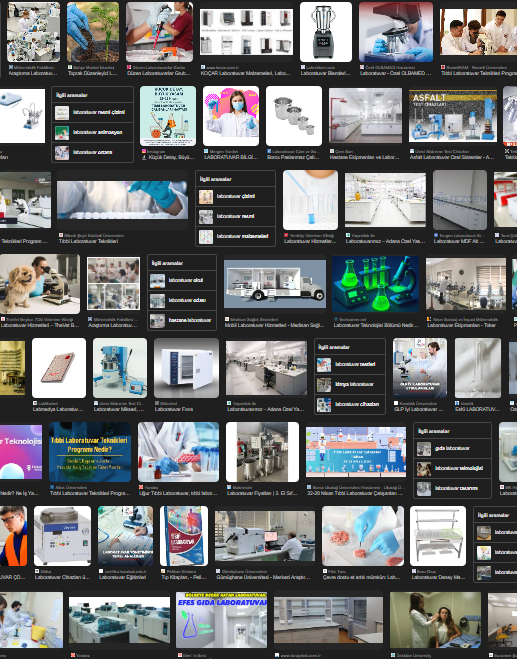Viewport: 517px width, 659px height.
Task: Click the 'laboratuvar resmi çizimi' related search
Action: point(92,112)
